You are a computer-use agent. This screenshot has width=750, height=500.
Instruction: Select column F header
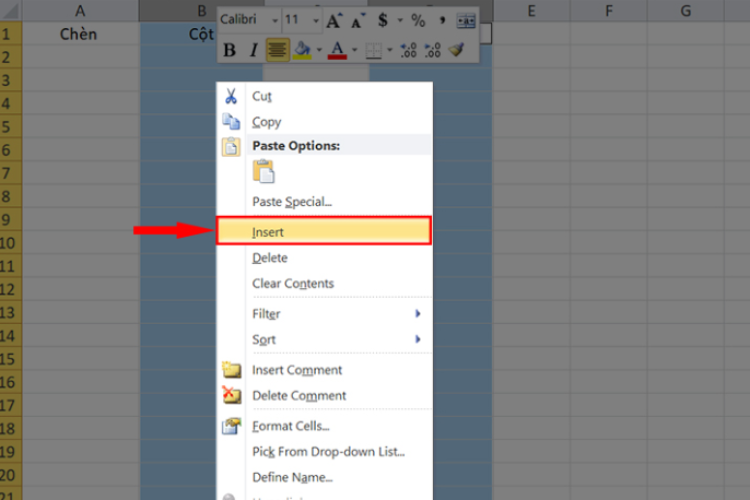[608, 11]
